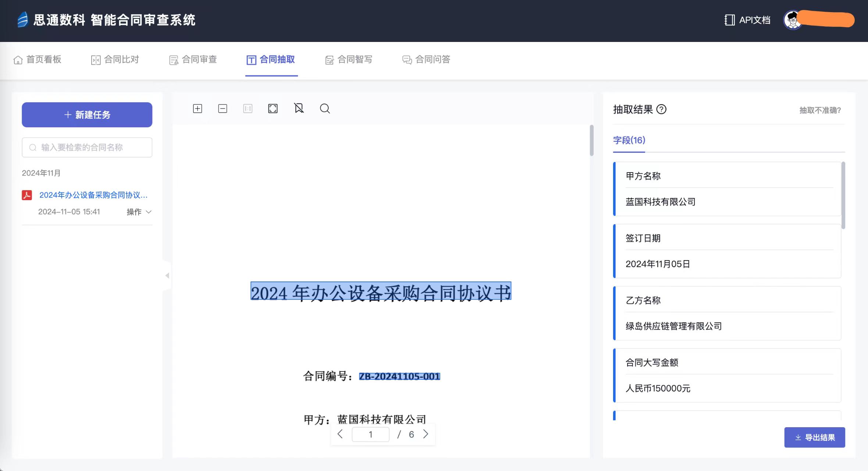The width and height of the screenshot is (868, 471).
Task: Go to the next page arrow
Action: point(426,434)
